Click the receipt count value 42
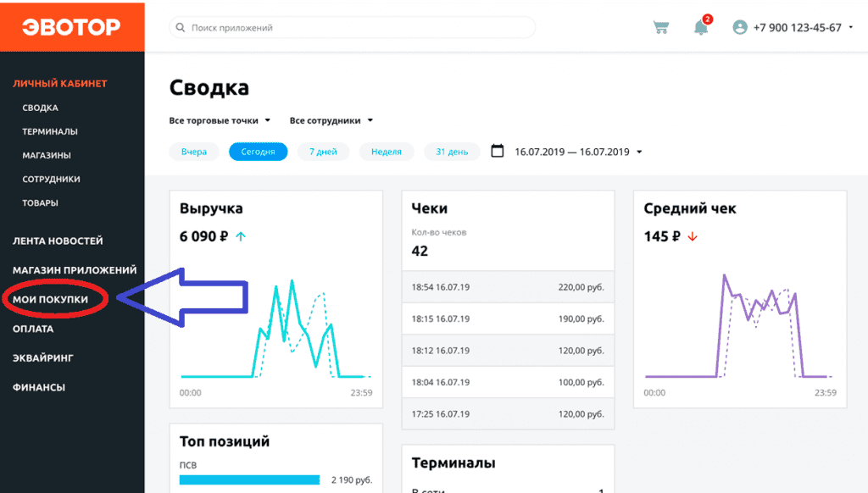Screen dimensions: 868x493 (420, 252)
